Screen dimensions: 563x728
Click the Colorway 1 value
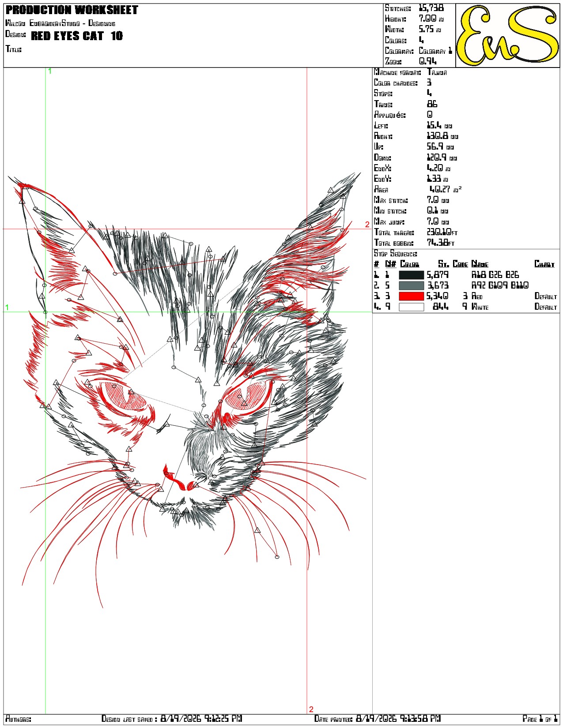click(x=435, y=51)
